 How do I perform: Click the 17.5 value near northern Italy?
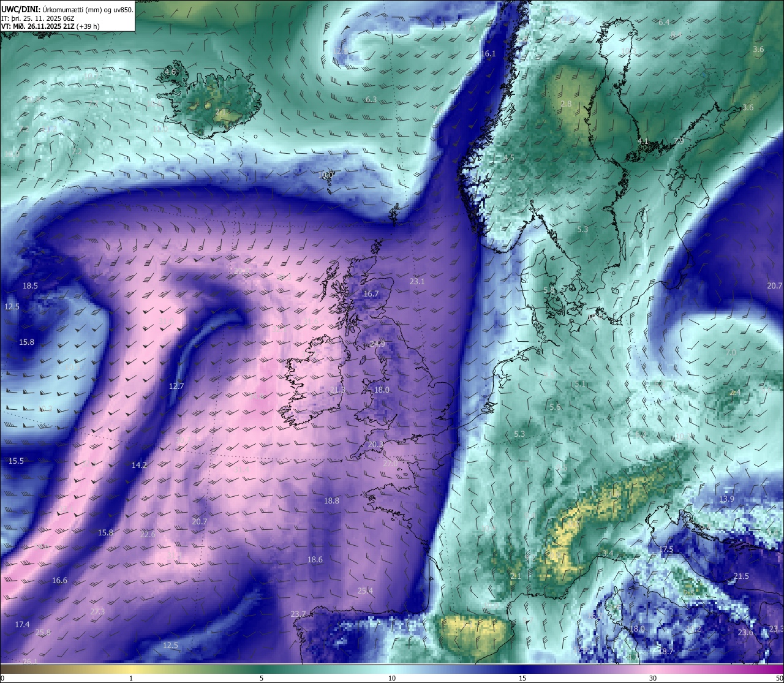pyautogui.click(x=666, y=549)
